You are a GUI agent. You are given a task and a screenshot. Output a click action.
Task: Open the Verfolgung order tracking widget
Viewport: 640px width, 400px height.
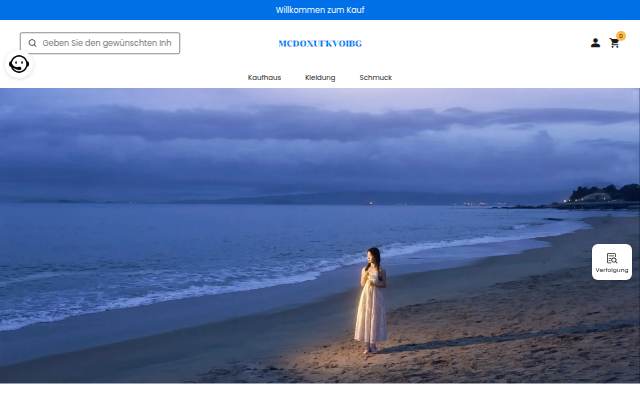[x=611, y=262]
